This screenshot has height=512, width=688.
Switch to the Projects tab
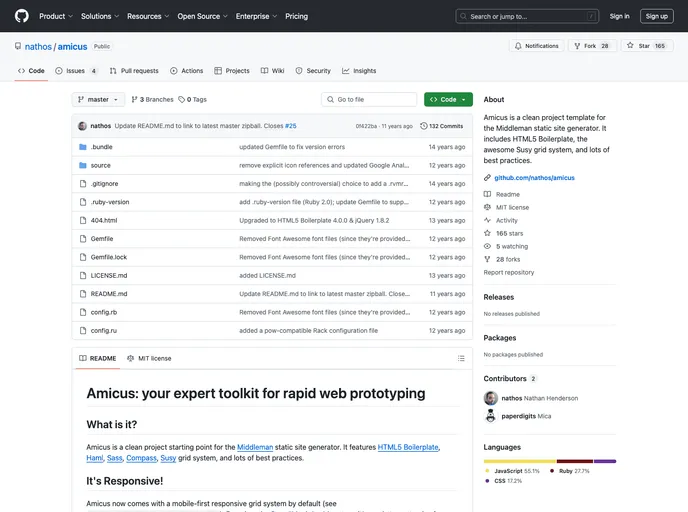tap(232, 71)
